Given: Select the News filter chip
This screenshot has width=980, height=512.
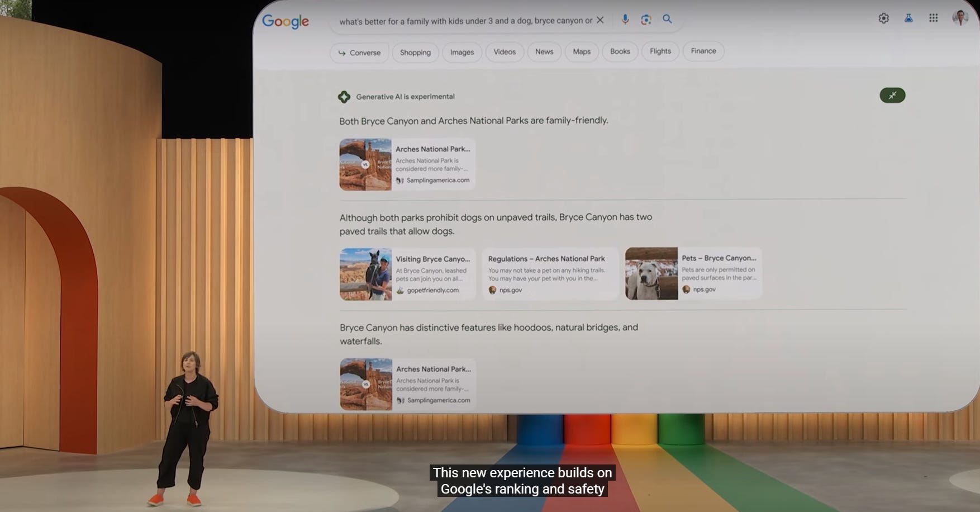Looking at the screenshot, I should (544, 51).
